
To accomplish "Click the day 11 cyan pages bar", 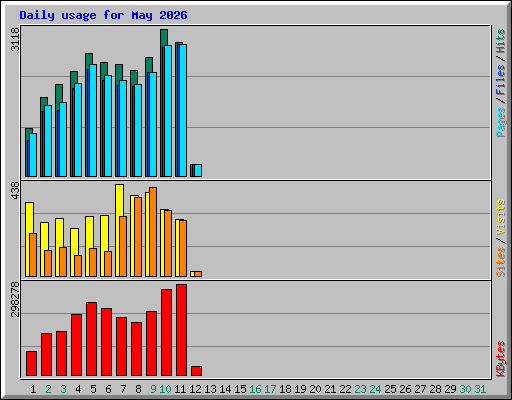I will point(183,110).
